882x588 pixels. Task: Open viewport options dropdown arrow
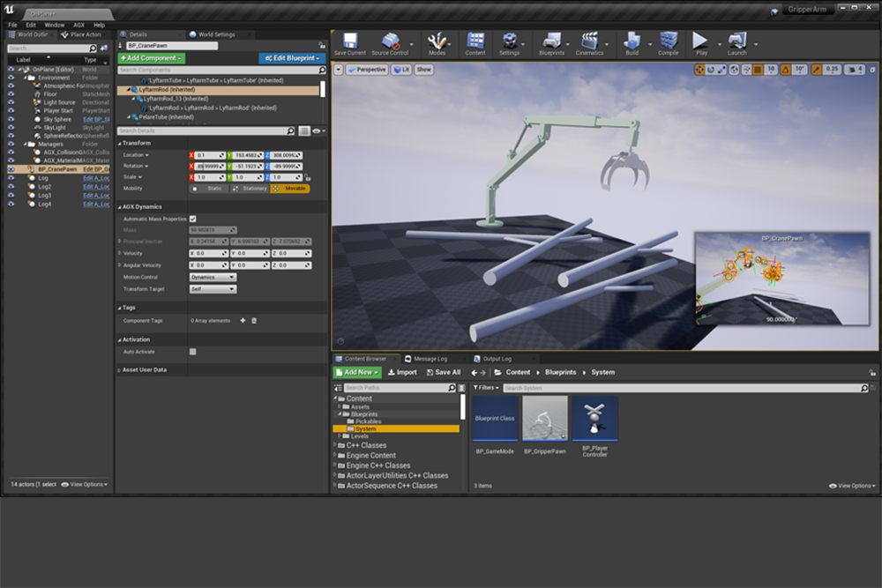coord(338,70)
